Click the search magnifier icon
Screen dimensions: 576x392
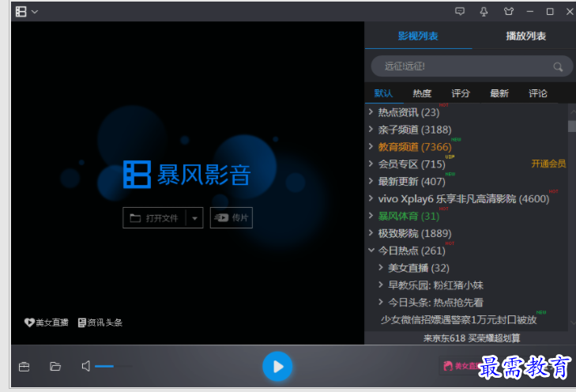558,67
